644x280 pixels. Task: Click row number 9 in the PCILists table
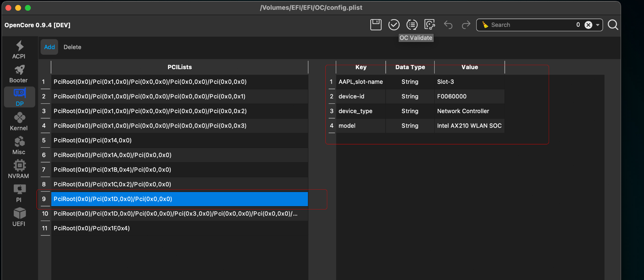pos(44,199)
